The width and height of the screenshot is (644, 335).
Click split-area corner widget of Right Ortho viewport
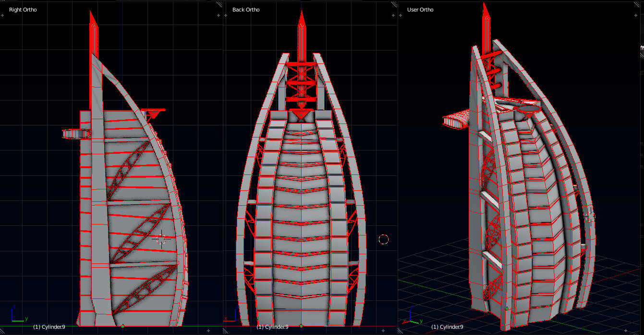click(220, 4)
